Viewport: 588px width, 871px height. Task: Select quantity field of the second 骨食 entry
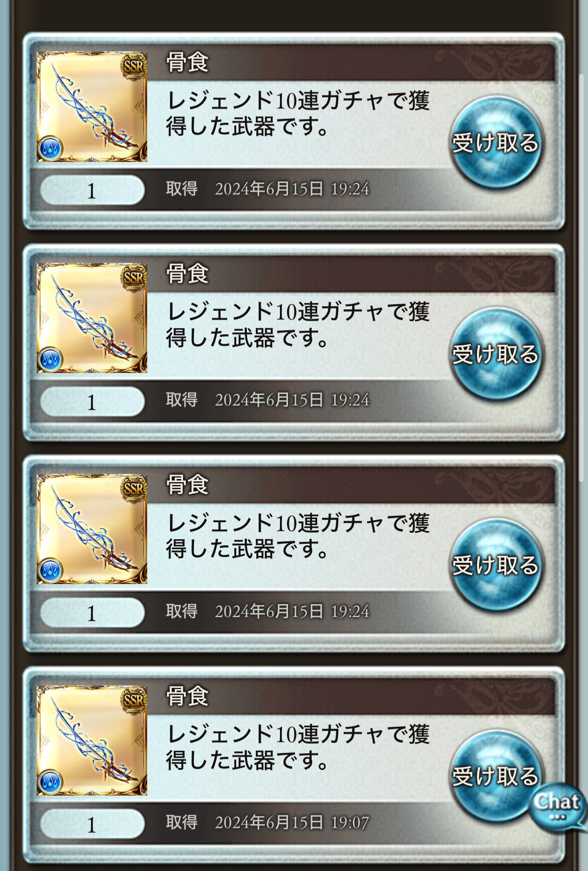tap(92, 401)
